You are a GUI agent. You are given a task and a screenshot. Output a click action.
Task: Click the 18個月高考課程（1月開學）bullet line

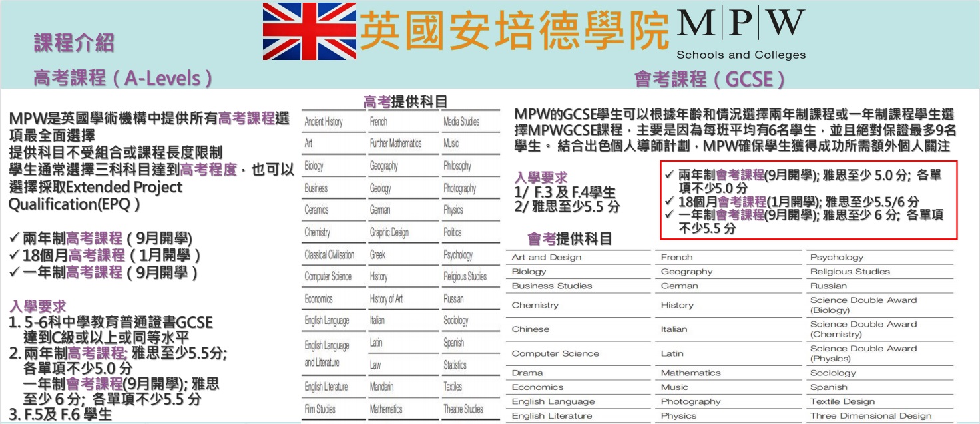[105, 255]
